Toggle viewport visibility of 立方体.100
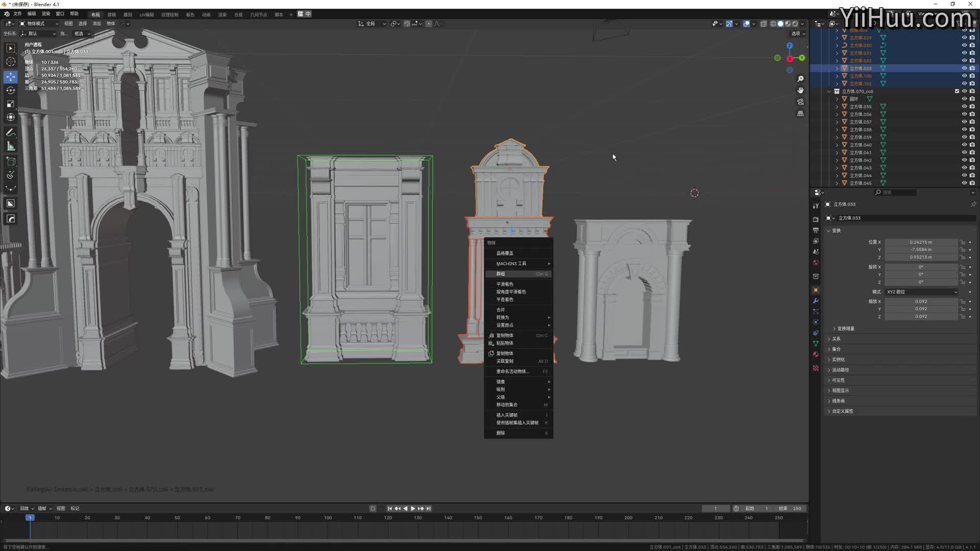980x551 pixels. click(964, 76)
